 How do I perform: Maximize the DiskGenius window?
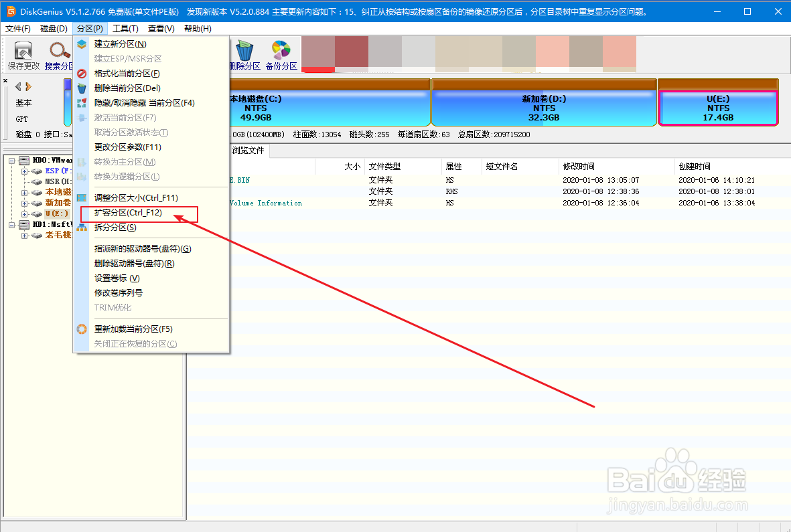[747, 11]
